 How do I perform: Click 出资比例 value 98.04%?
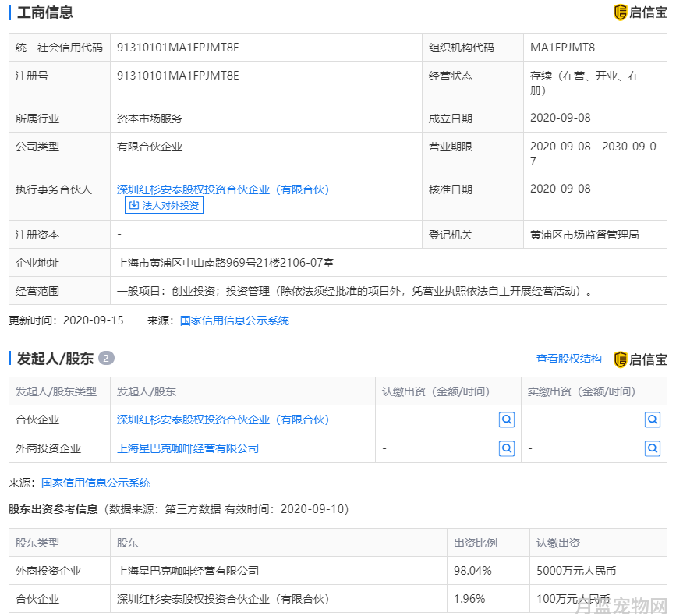(x=472, y=571)
